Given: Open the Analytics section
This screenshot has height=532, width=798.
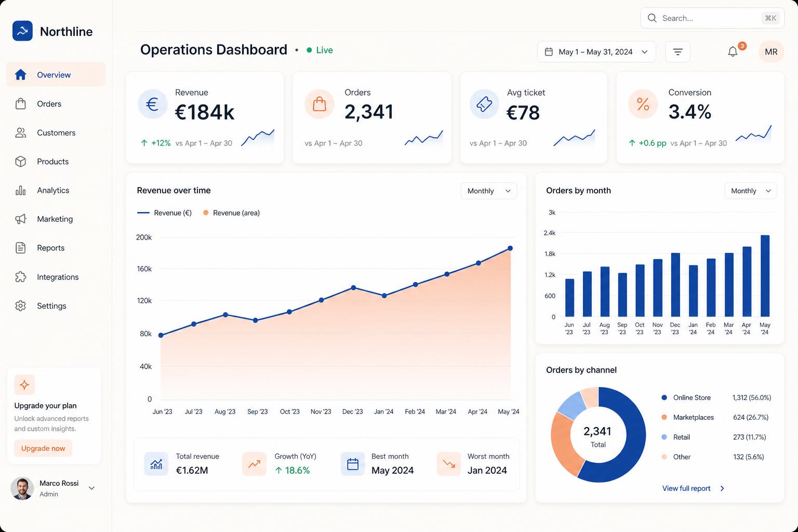Looking at the screenshot, I should 56,191.
